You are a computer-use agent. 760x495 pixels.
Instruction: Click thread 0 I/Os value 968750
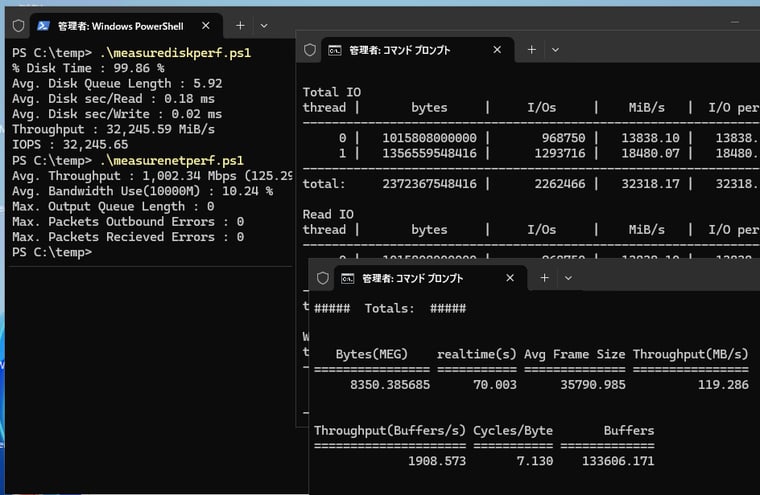click(563, 138)
